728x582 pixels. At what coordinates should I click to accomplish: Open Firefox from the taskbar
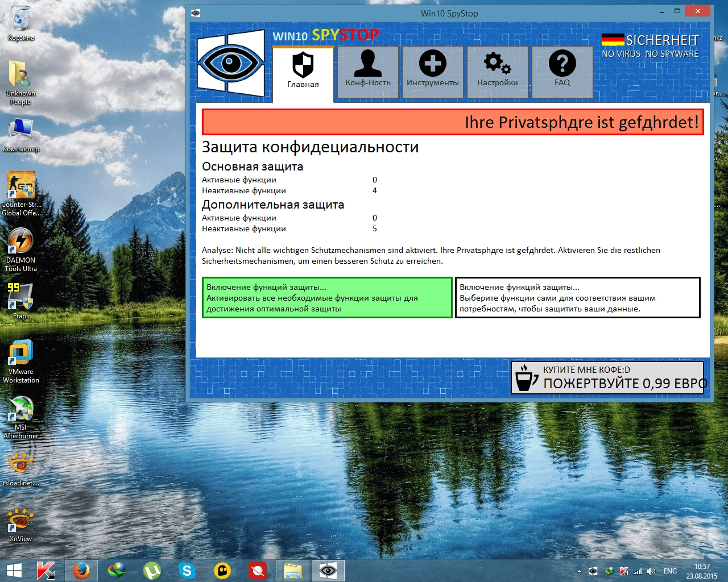coord(81,571)
